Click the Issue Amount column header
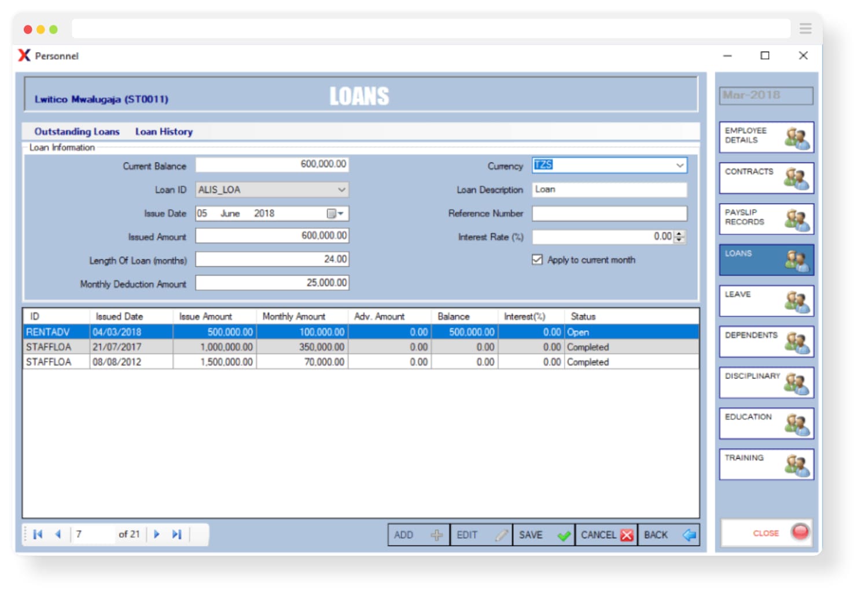This screenshot has height=601, width=868. coord(215,316)
